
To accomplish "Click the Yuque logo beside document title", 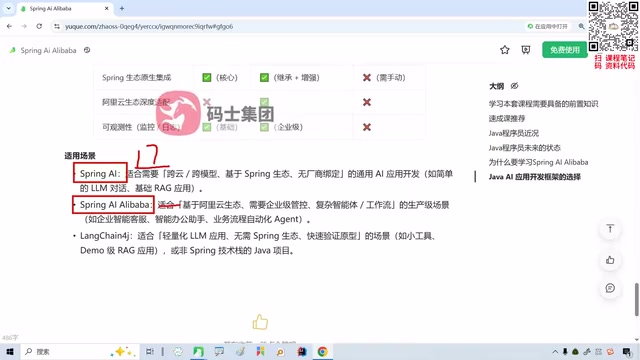I will [x=13, y=50].
